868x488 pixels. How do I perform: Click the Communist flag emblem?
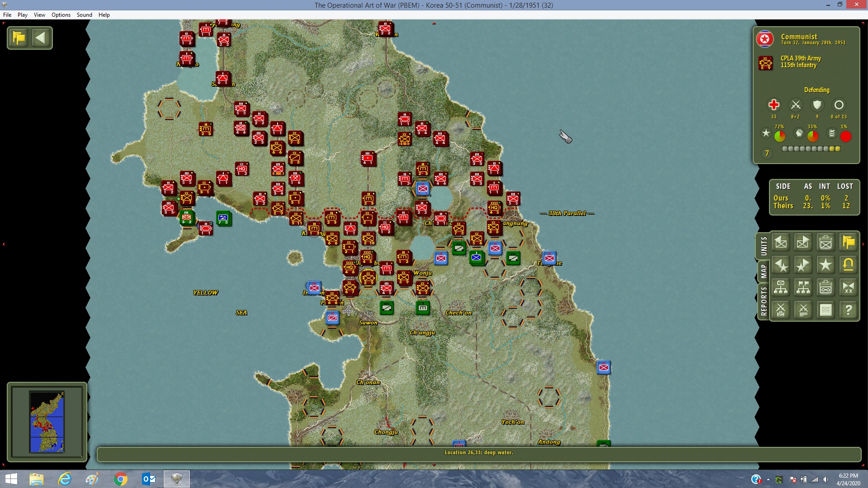coord(765,39)
